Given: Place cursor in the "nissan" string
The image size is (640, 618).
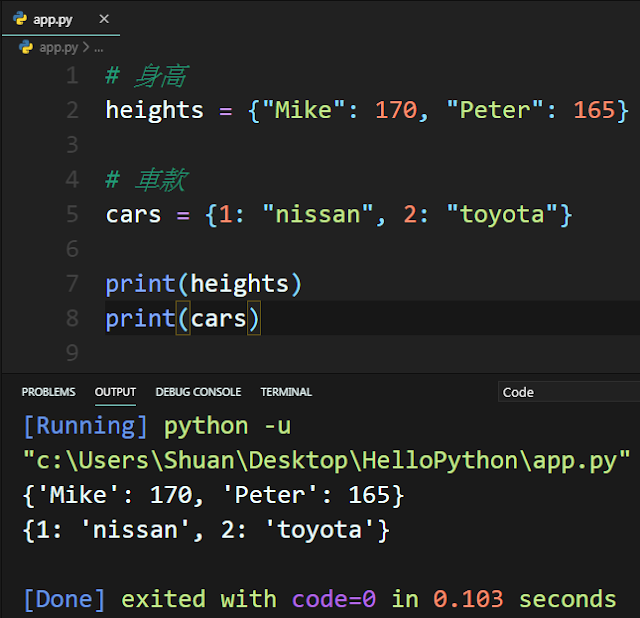Looking at the screenshot, I should coord(318,214).
